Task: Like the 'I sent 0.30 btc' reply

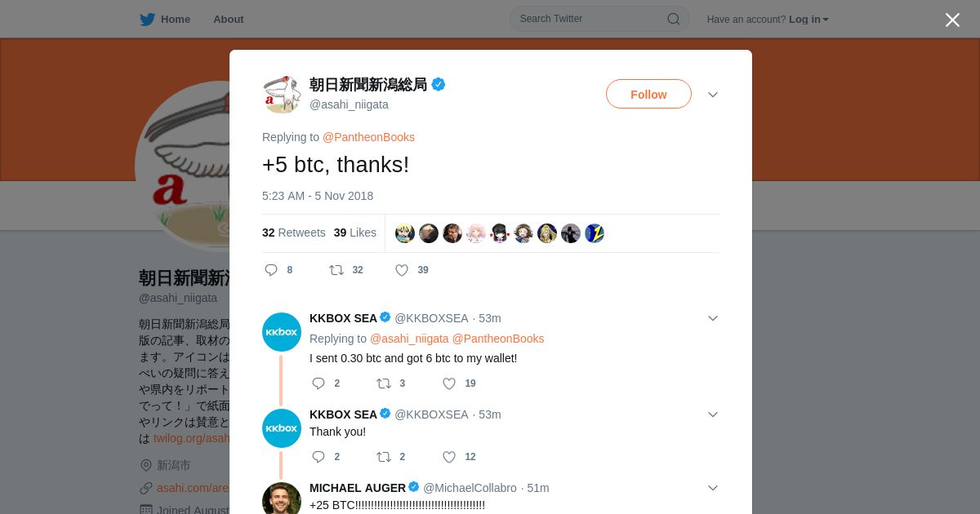Action: click(x=449, y=383)
